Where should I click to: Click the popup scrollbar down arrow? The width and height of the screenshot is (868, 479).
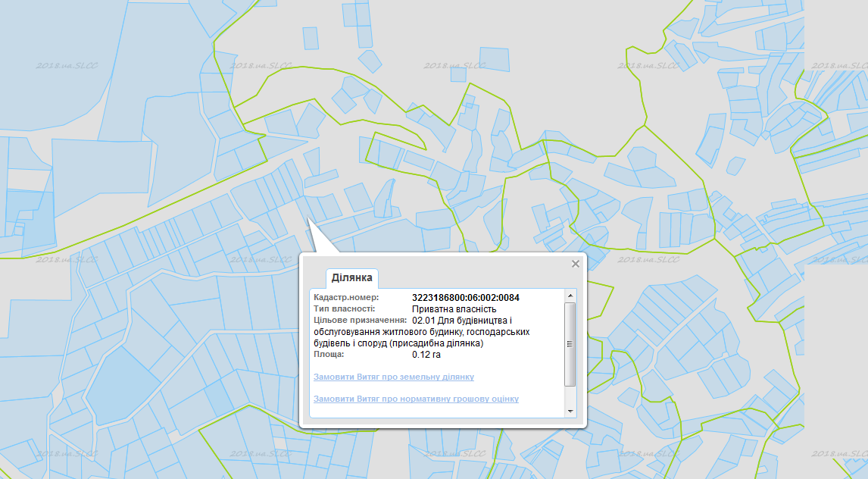[x=570, y=411]
